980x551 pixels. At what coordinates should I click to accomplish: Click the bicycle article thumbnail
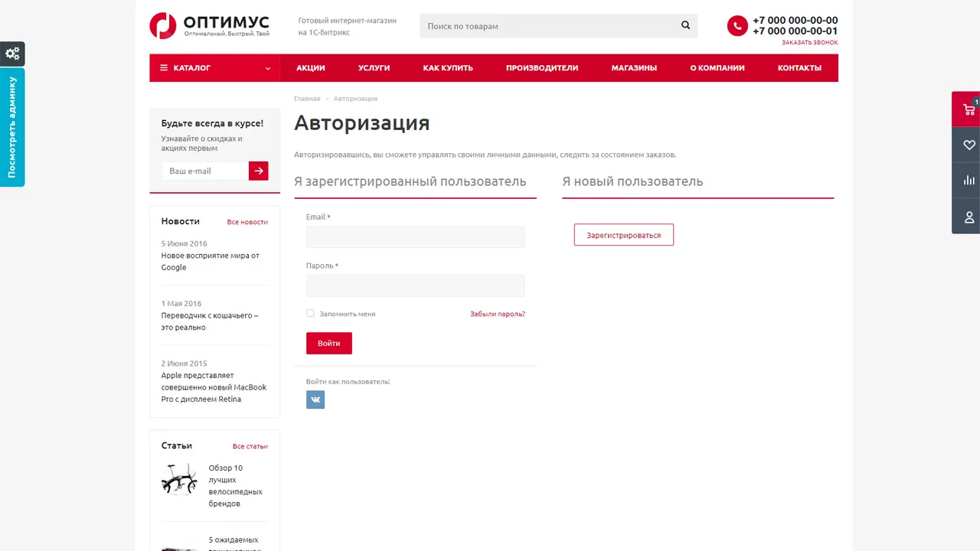pyautogui.click(x=179, y=479)
